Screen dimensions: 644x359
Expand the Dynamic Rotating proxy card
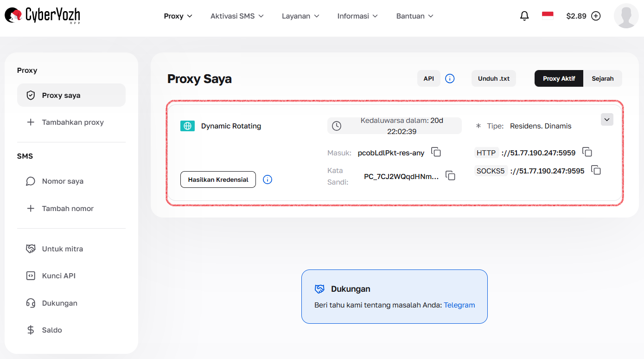click(x=607, y=119)
